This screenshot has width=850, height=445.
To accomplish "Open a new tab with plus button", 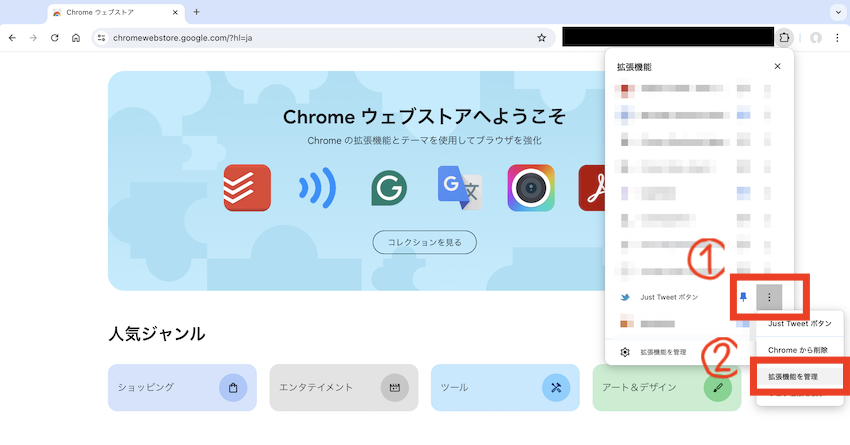I will (196, 12).
